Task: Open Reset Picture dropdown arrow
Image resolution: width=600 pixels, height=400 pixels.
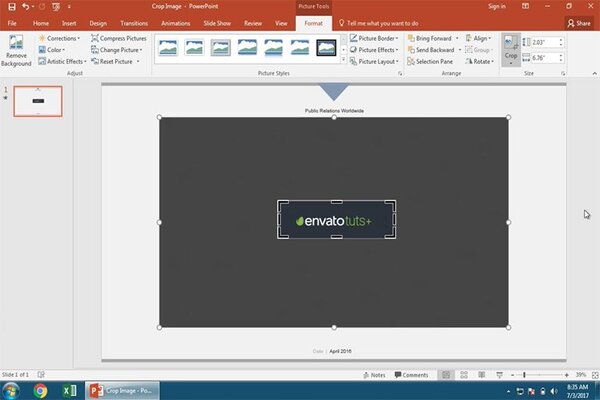Action: point(138,61)
